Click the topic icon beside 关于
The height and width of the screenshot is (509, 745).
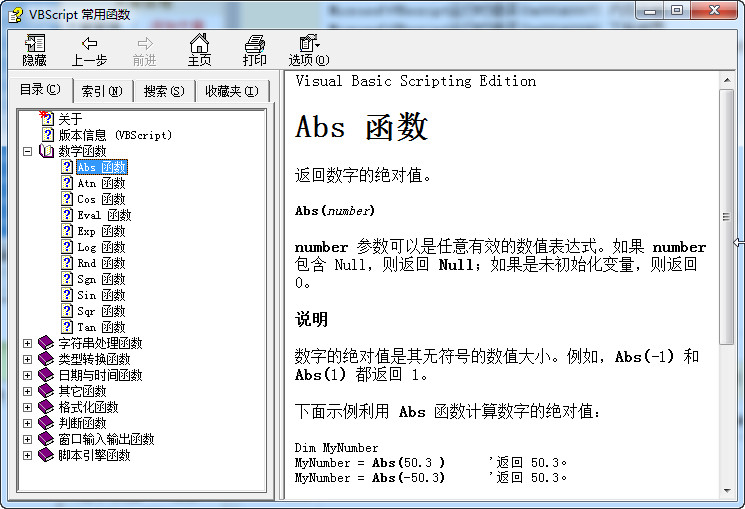47,118
